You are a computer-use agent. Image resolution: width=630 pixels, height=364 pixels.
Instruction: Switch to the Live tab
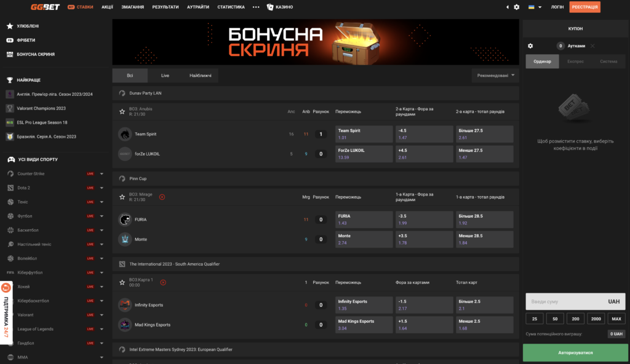(x=165, y=76)
